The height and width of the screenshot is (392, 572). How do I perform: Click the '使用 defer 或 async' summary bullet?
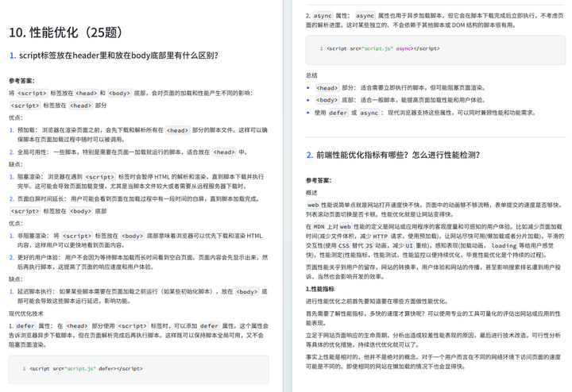(x=421, y=113)
